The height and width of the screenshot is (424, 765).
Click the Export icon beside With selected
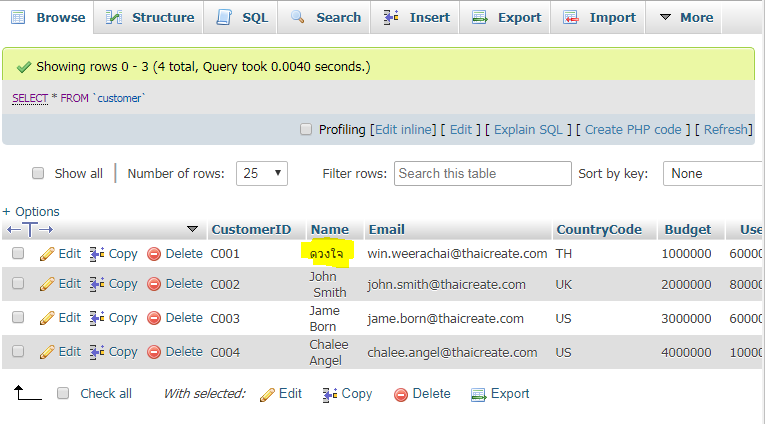point(478,394)
